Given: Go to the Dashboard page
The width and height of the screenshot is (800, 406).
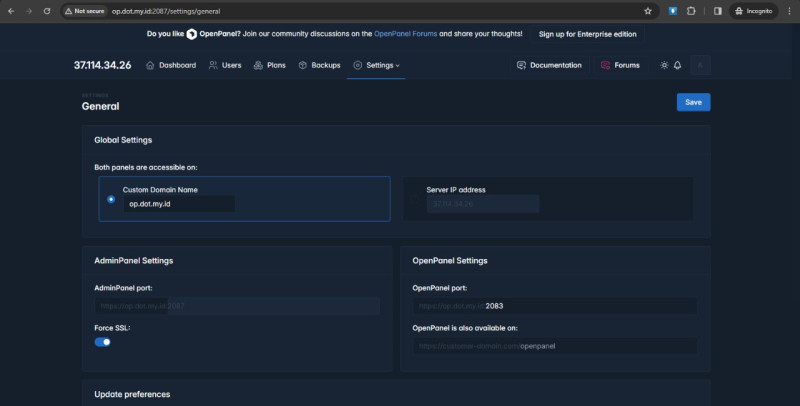Looking at the screenshot, I should click(x=171, y=65).
